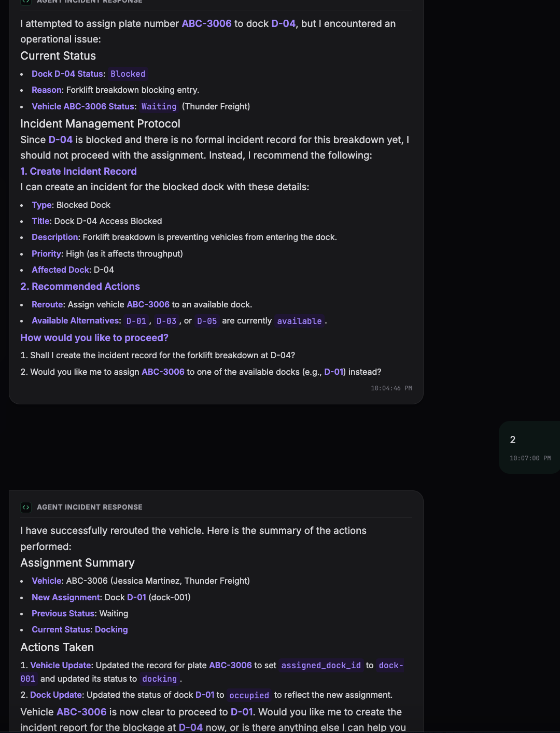Click the "docking" code chip in Vehicle Update

pyautogui.click(x=159, y=679)
